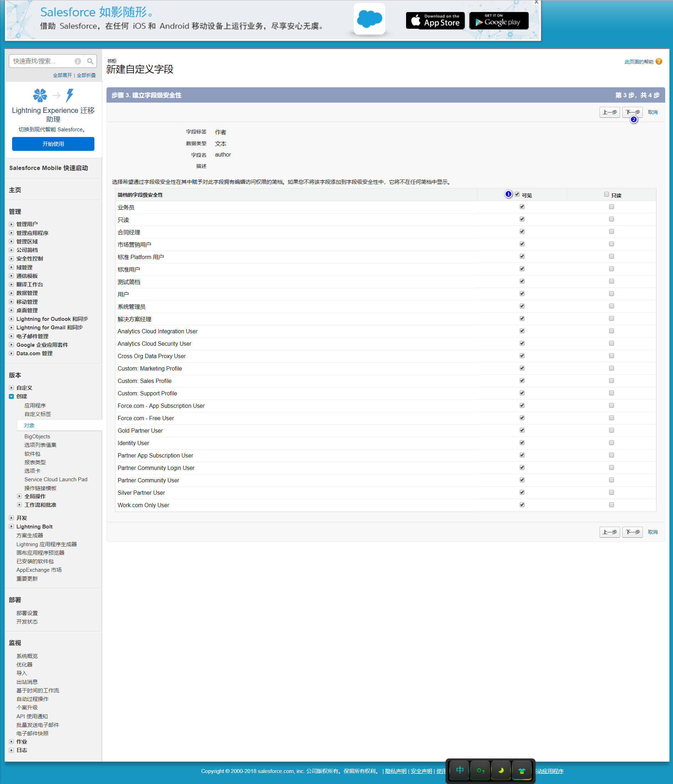The image size is (673, 784).
Task: Open 此页面的帮助 link
Action: tap(639, 62)
